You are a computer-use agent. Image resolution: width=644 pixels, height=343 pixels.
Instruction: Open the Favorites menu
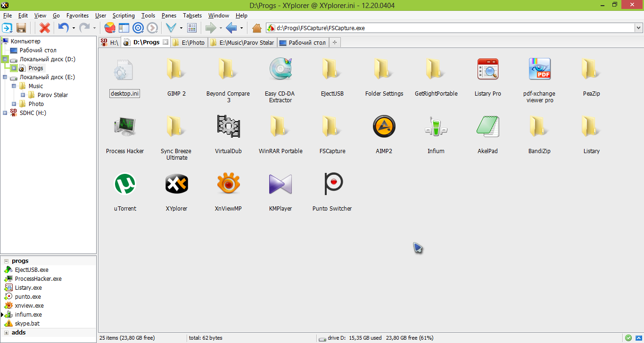(x=77, y=16)
